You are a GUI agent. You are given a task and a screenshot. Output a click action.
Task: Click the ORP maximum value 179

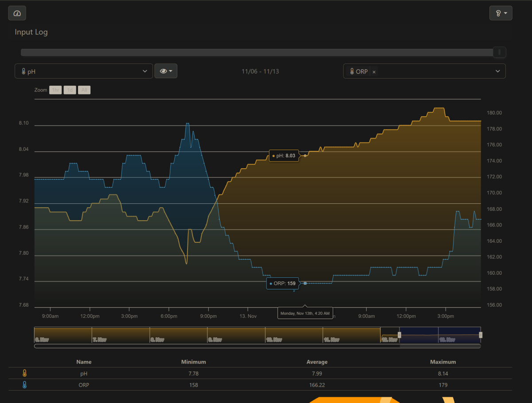pyautogui.click(x=443, y=385)
